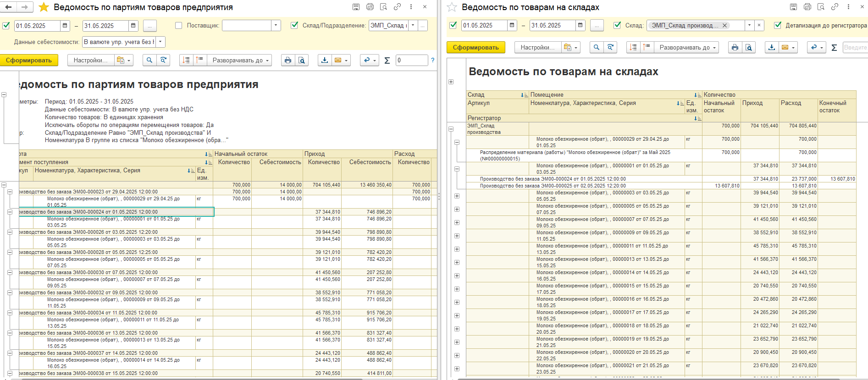The height and width of the screenshot is (380, 868).
Task: Copy link to right warehouse report
Action: coord(835,7)
